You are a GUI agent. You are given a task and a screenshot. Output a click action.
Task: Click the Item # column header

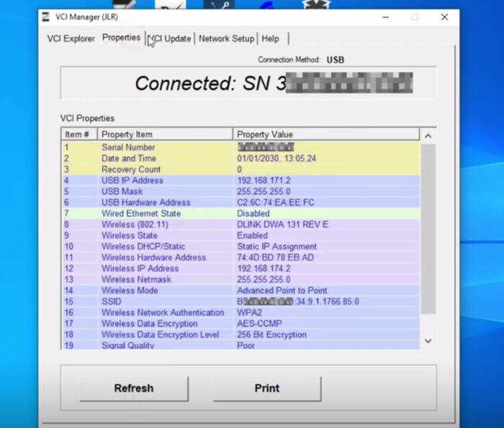79,135
